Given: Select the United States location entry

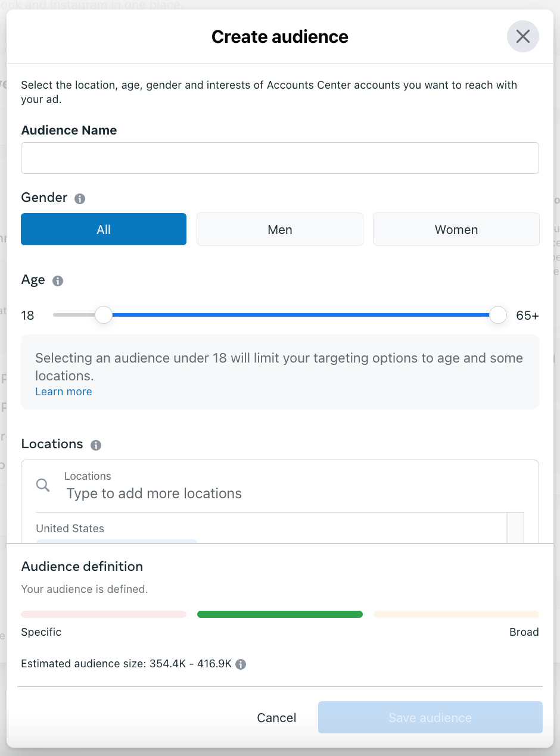Looking at the screenshot, I should 70,529.
